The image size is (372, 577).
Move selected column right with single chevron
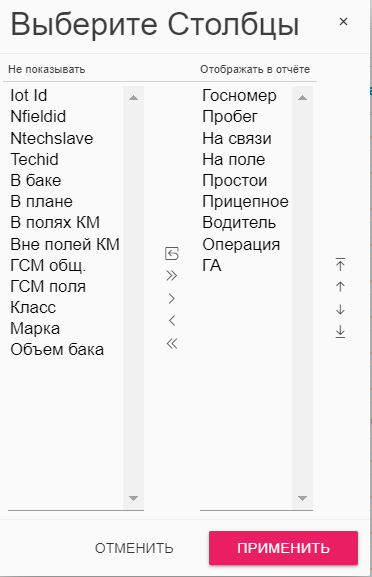click(171, 298)
